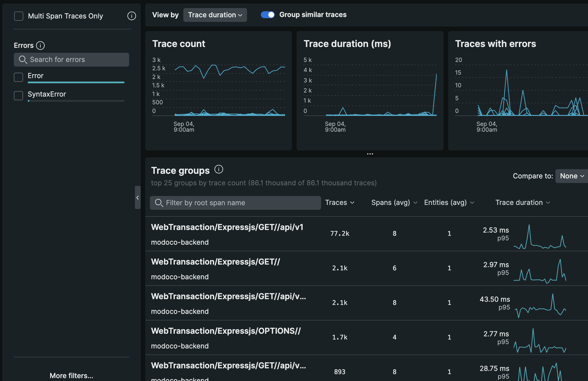The image size is (588, 381).
Task: Click the Trace groups info icon
Action: [x=219, y=169]
